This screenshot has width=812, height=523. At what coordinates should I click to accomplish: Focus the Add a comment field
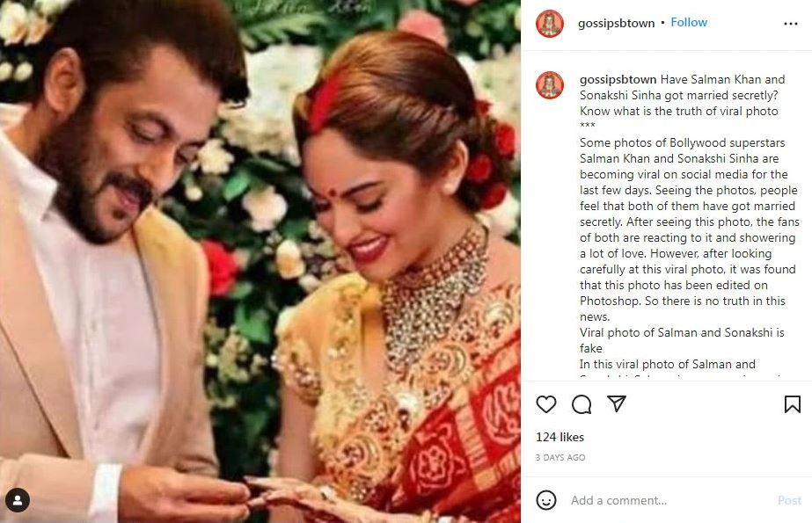668,500
